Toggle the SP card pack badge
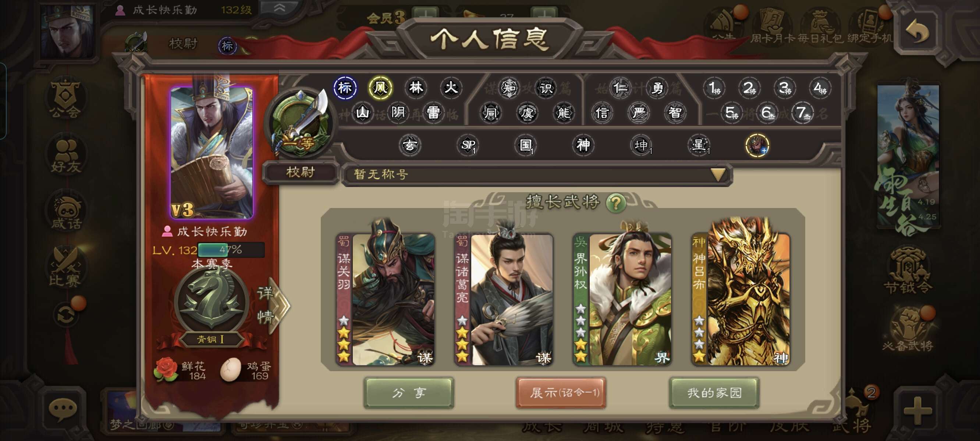 [x=468, y=145]
